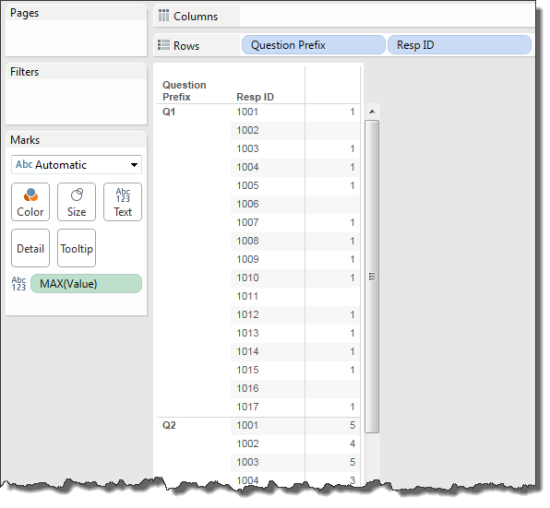The width and height of the screenshot is (550, 508).
Task: Click the Detail button in Marks
Action: click(31, 248)
